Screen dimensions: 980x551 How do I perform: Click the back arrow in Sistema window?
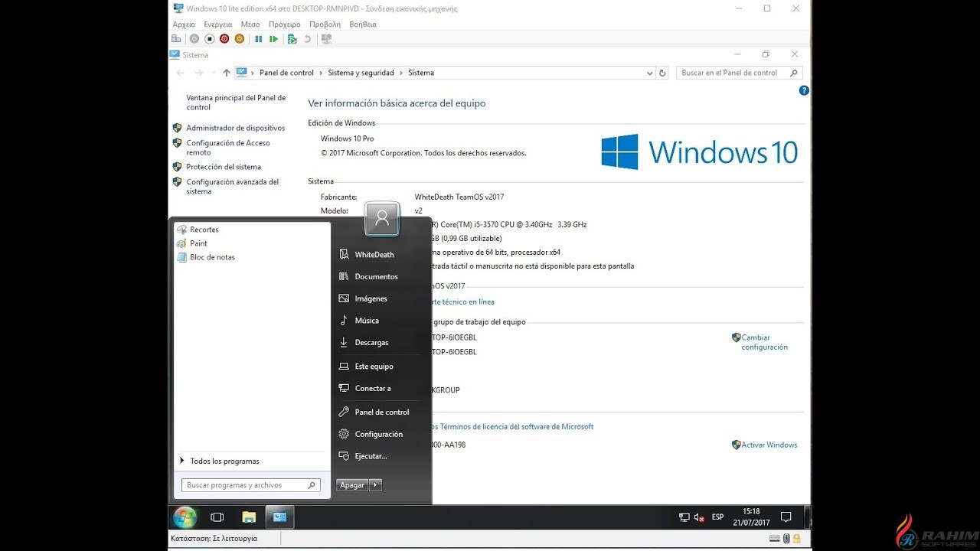click(181, 73)
